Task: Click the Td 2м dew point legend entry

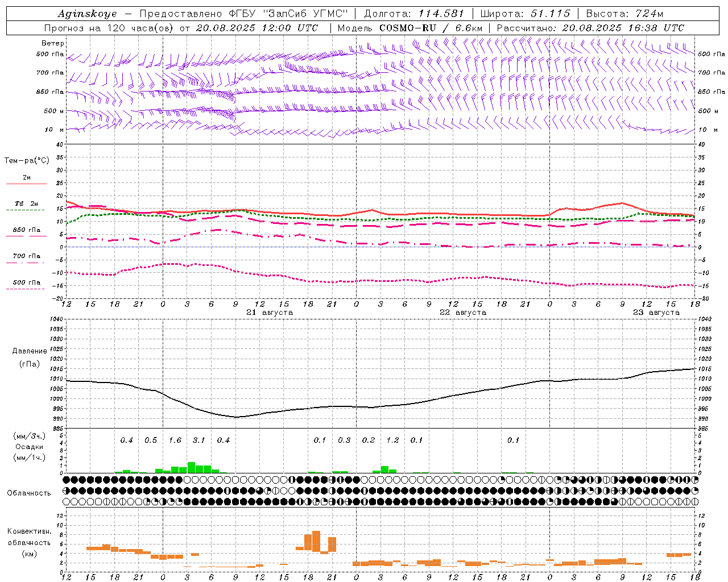Action: coord(27,203)
